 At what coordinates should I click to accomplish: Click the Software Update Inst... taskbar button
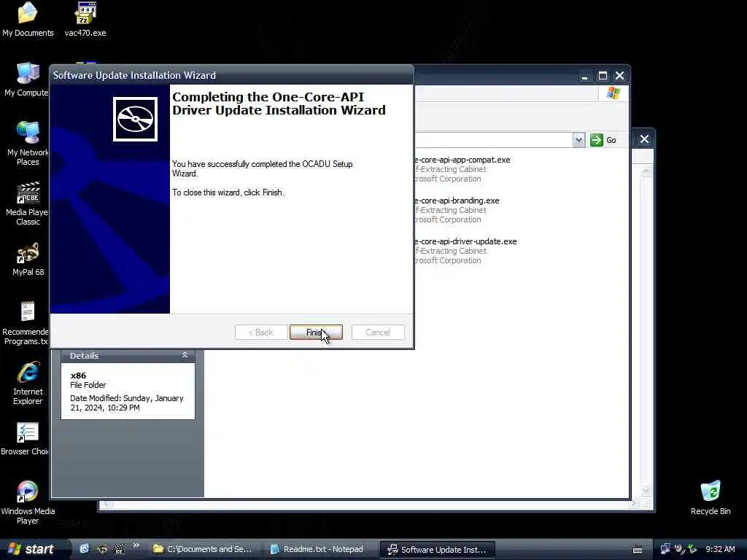coord(438,549)
